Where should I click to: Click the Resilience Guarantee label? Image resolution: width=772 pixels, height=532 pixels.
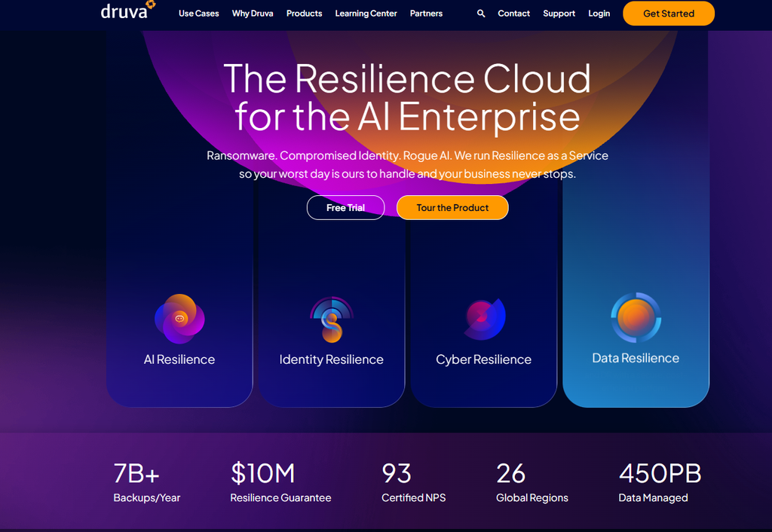pos(280,498)
